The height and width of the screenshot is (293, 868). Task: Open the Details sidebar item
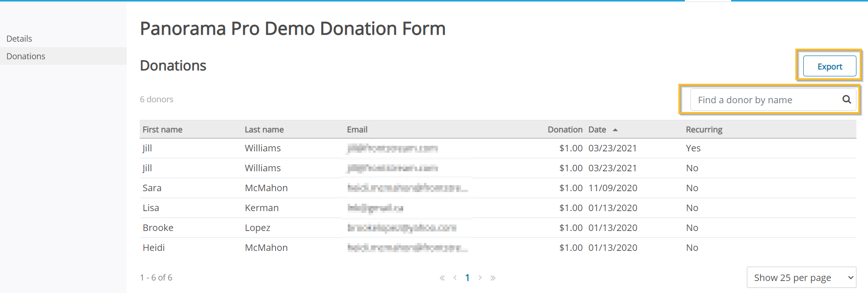(x=19, y=38)
